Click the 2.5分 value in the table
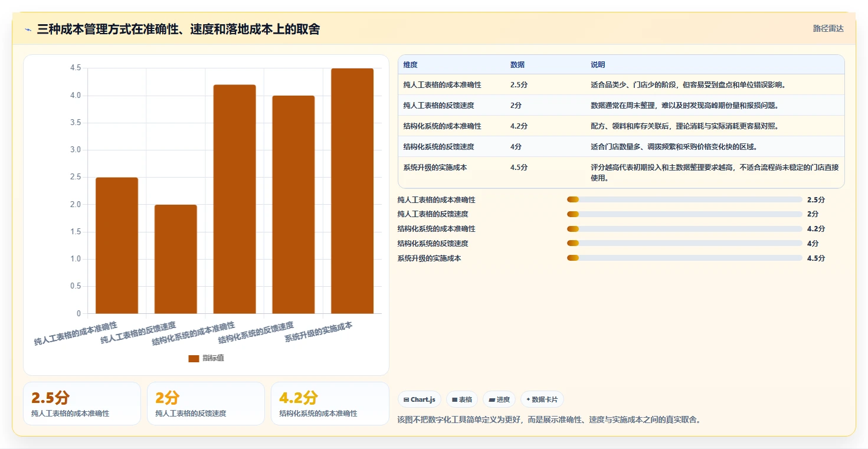The width and height of the screenshot is (868, 449). click(519, 85)
